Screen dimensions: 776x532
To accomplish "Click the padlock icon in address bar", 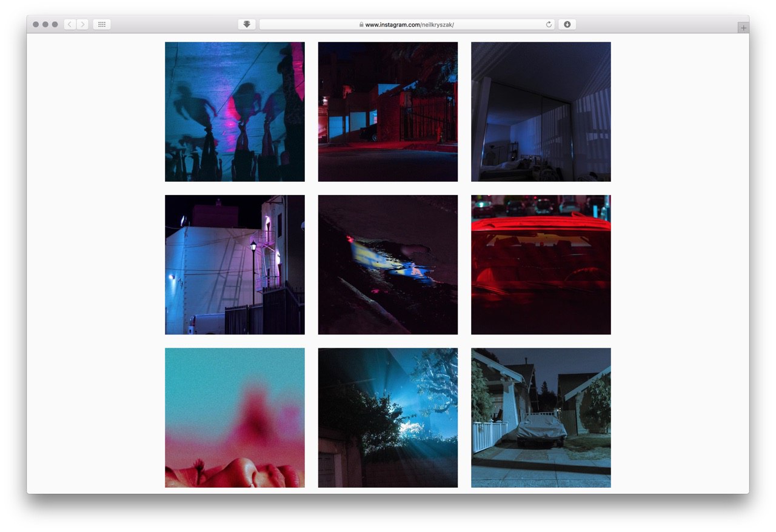I will coord(361,25).
